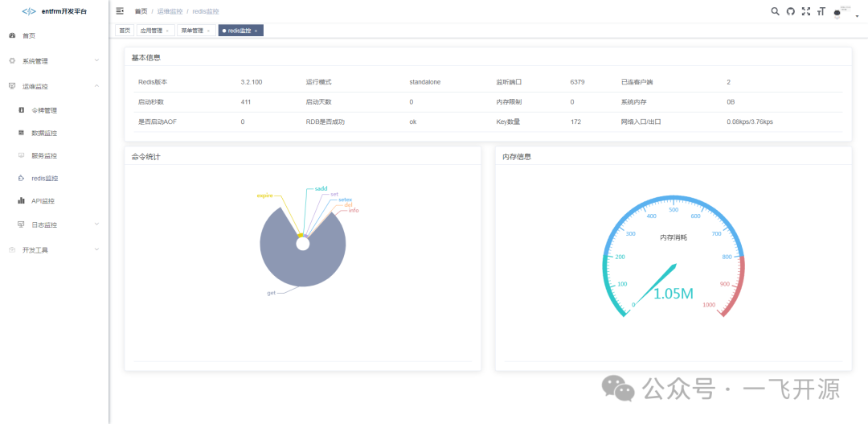The height and width of the screenshot is (424, 868).
Task: Click the 运维监控 monitor icon in sidebar
Action: point(12,86)
